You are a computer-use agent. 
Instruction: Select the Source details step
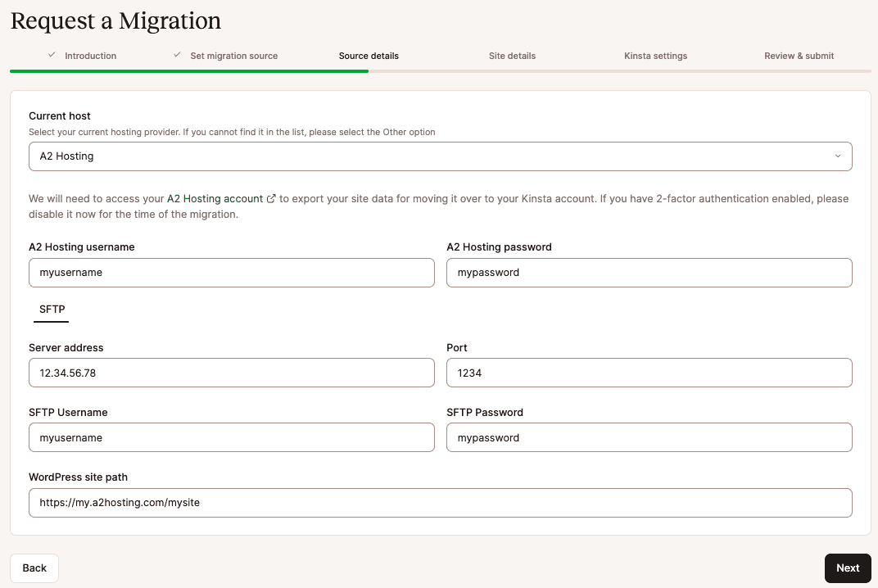tap(369, 56)
